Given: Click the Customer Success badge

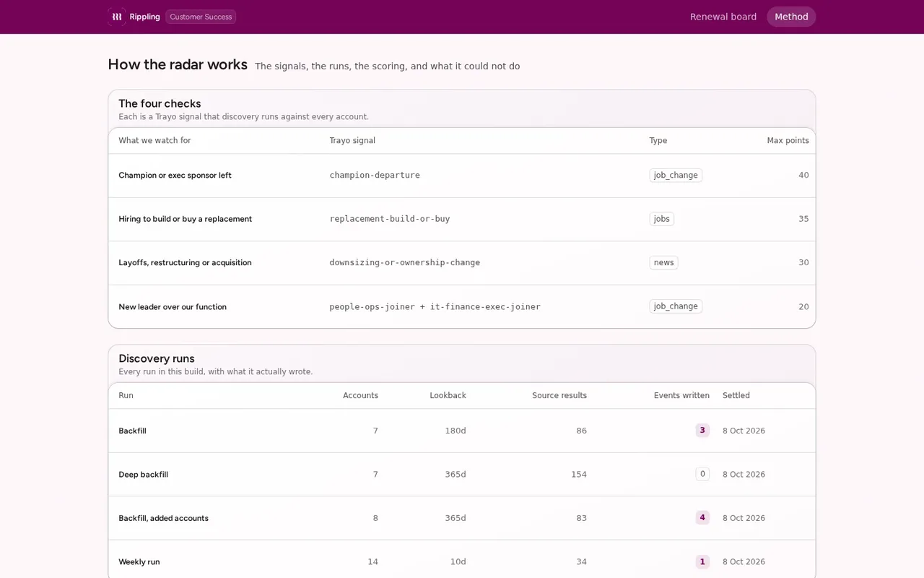Looking at the screenshot, I should click(x=201, y=17).
